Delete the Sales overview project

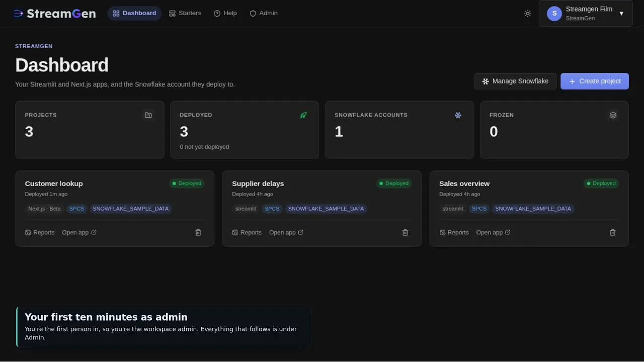point(612,232)
